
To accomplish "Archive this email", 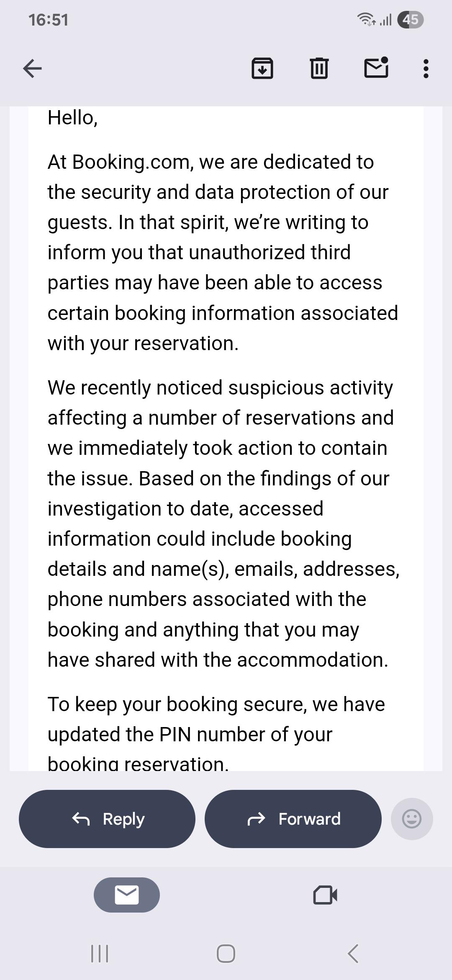I will (262, 68).
